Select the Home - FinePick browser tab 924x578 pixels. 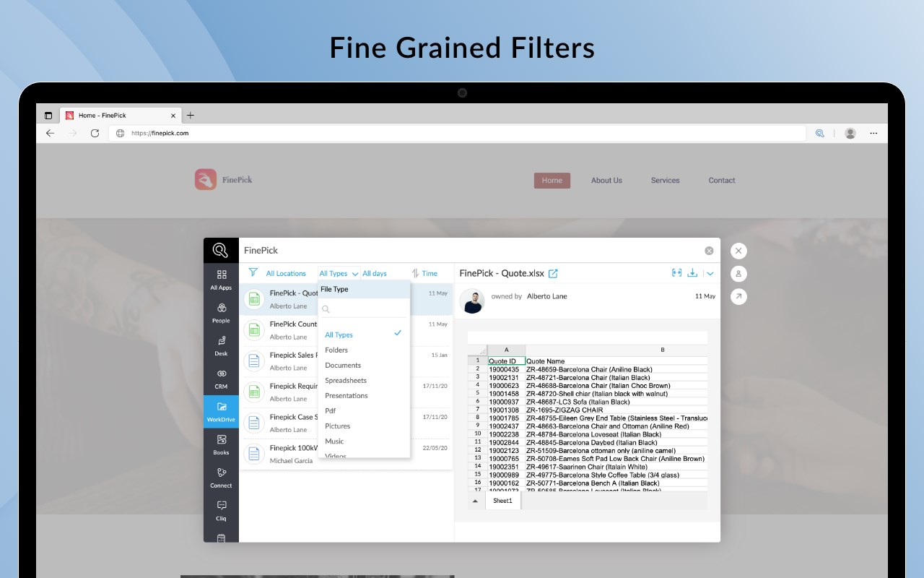pyautogui.click(x=121, y=116)
